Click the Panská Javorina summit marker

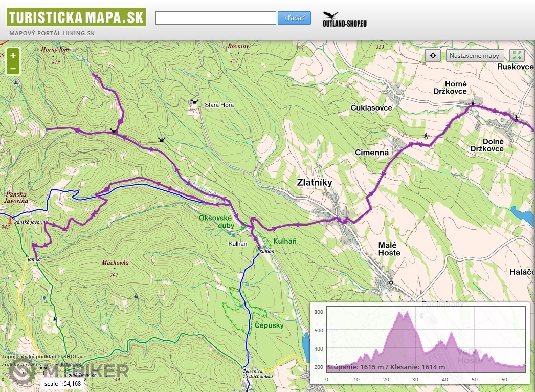10,221
